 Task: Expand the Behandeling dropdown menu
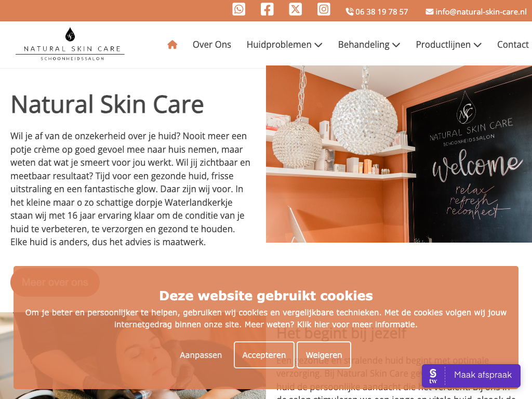369,45
